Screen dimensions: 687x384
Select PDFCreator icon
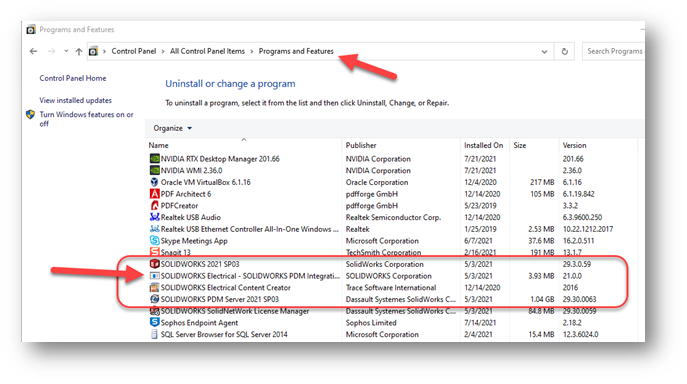tap(154, 205)
